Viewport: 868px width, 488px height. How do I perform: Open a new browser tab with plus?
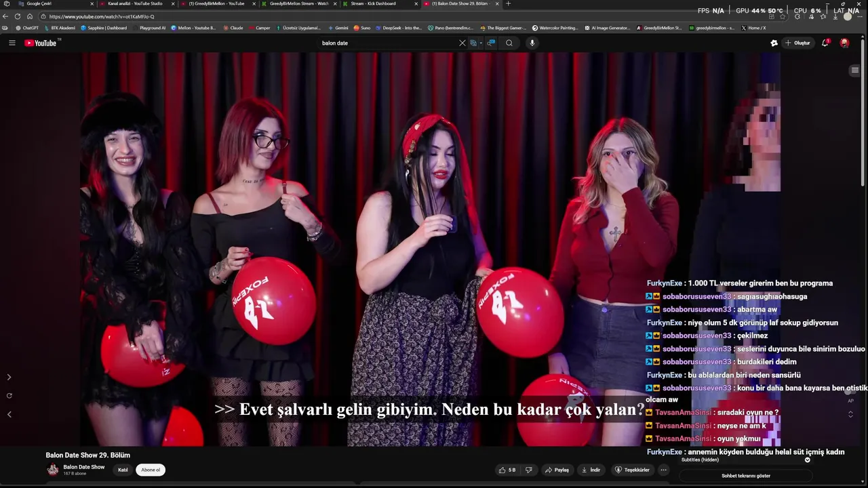pyautogui.click(x=509, y=3)
